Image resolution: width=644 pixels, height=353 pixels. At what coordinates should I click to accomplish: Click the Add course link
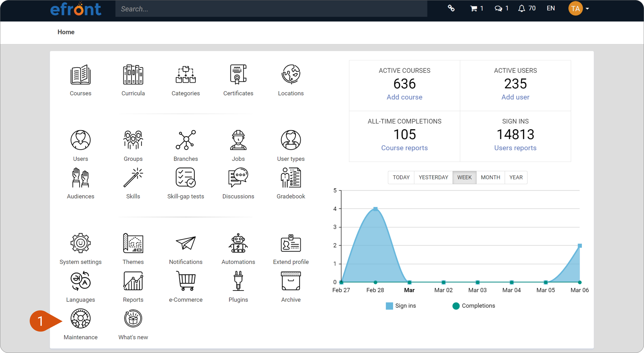(x=405, y=97)
